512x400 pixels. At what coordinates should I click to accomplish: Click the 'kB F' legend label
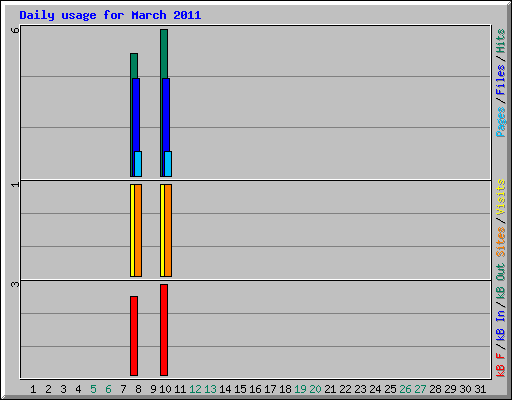pos(500,365)
